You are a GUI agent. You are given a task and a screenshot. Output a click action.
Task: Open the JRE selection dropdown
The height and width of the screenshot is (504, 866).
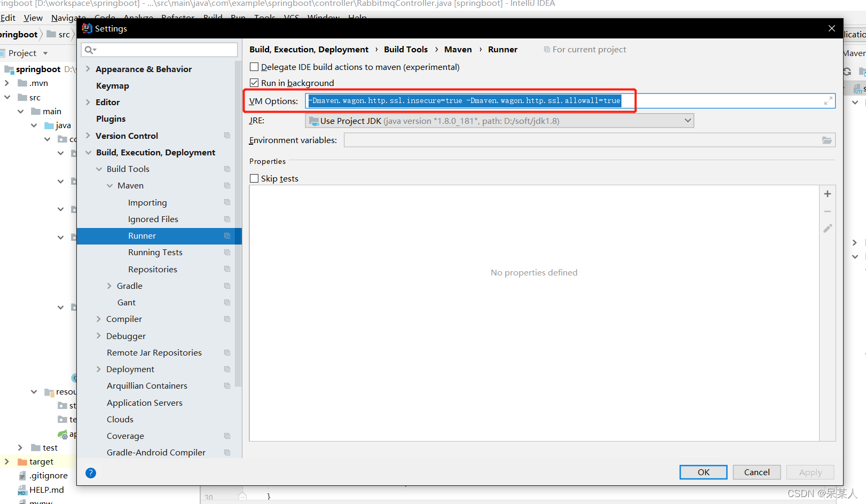pyautogui.click(x=688, y=120)
